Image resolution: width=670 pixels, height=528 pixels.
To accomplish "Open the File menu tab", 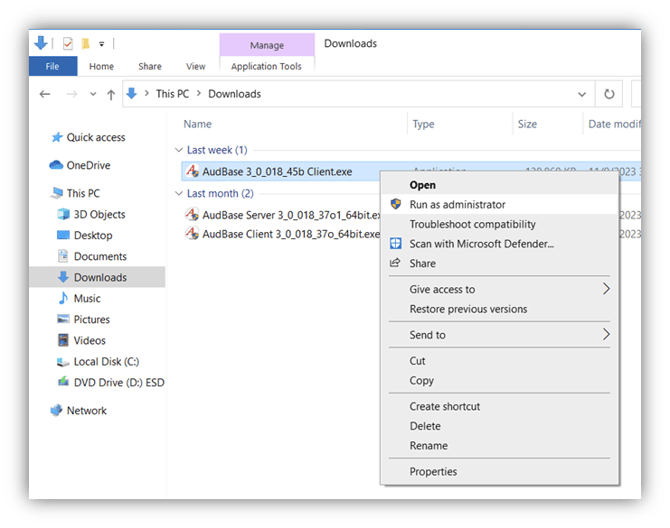I will (52, 67).
